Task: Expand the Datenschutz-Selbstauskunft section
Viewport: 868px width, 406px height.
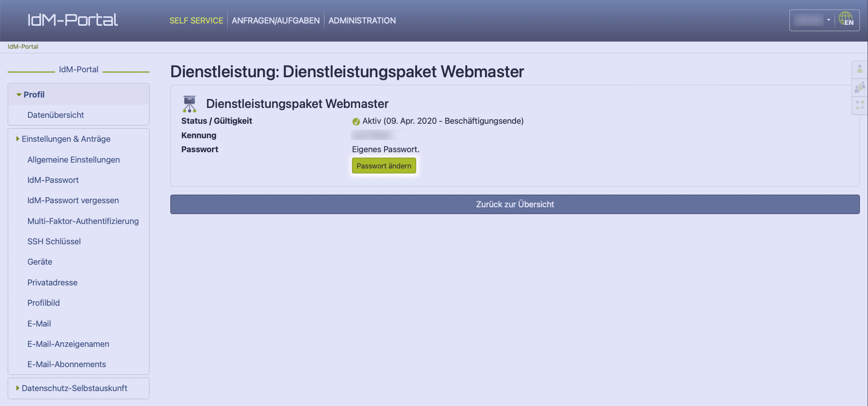Action: [74, 388]
